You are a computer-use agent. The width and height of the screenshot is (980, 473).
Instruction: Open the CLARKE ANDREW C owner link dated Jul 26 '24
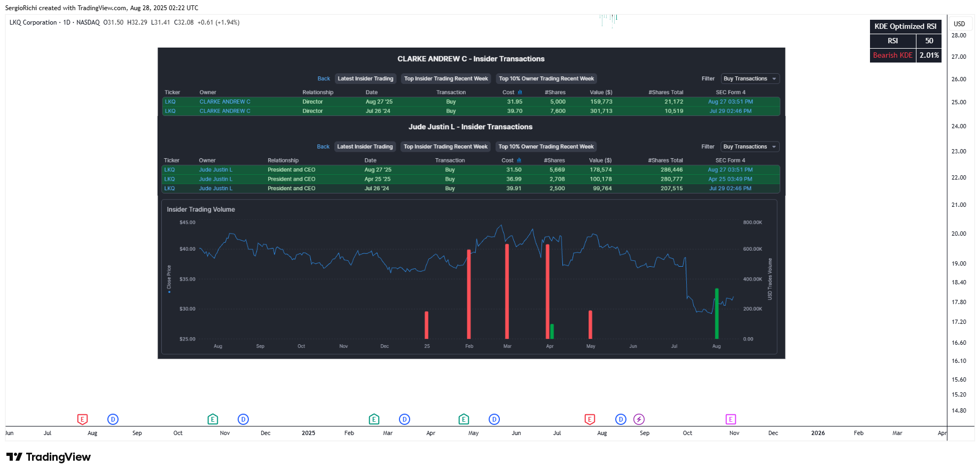click(225, 111)
